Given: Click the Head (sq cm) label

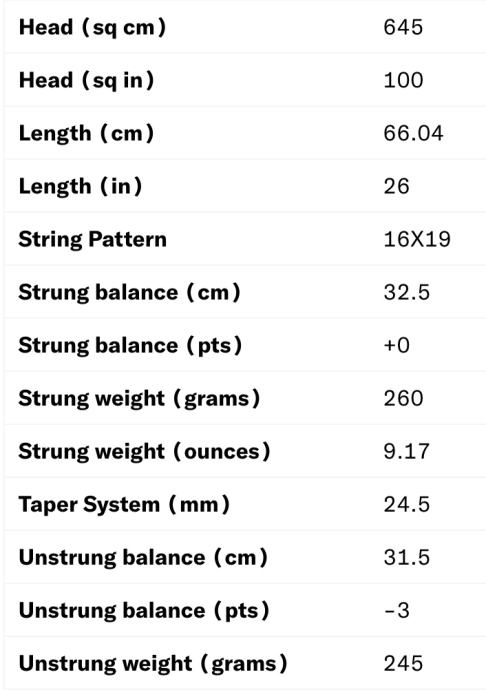Looking at the screenshot, I should (x=92, y=27).
